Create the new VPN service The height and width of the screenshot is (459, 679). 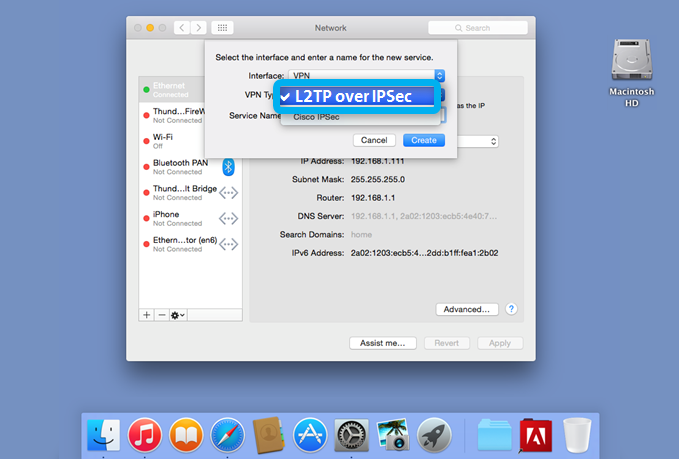[424, 140]
